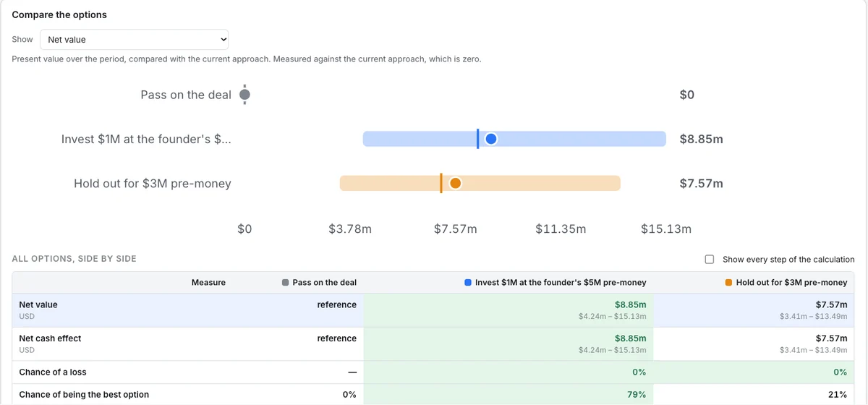Select the Net value row label
This screenshot has width=868, height=405.
[38, 305]
